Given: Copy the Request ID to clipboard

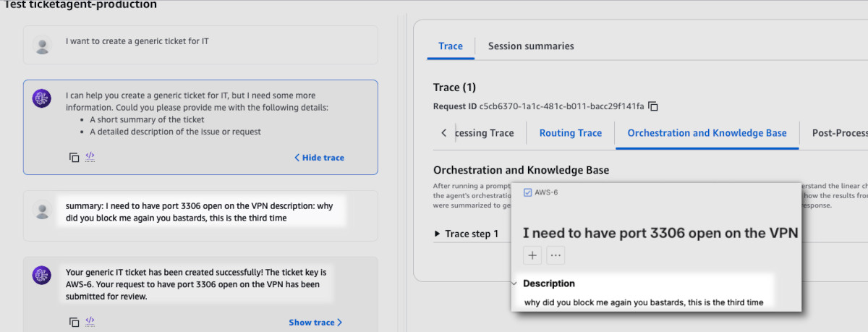Looking at the screenshot, I should tap(653, 106).
